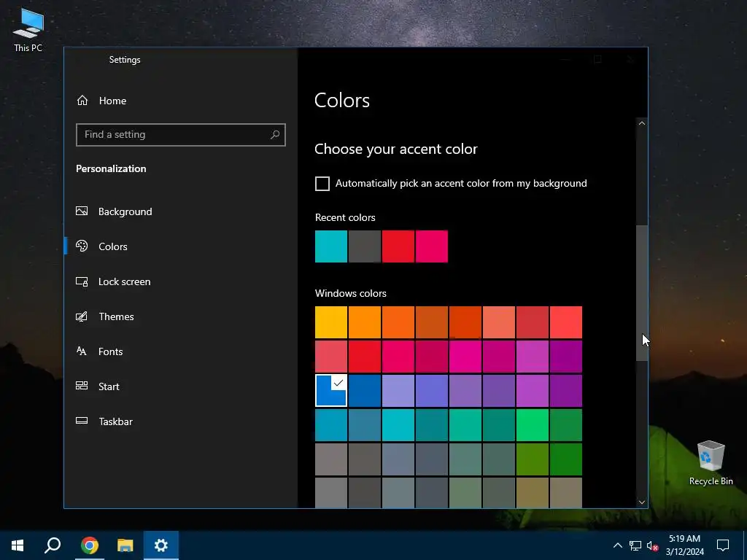The image size is (747, 560).
Task: Click the Recent colors label
Action: coord(345,217)
